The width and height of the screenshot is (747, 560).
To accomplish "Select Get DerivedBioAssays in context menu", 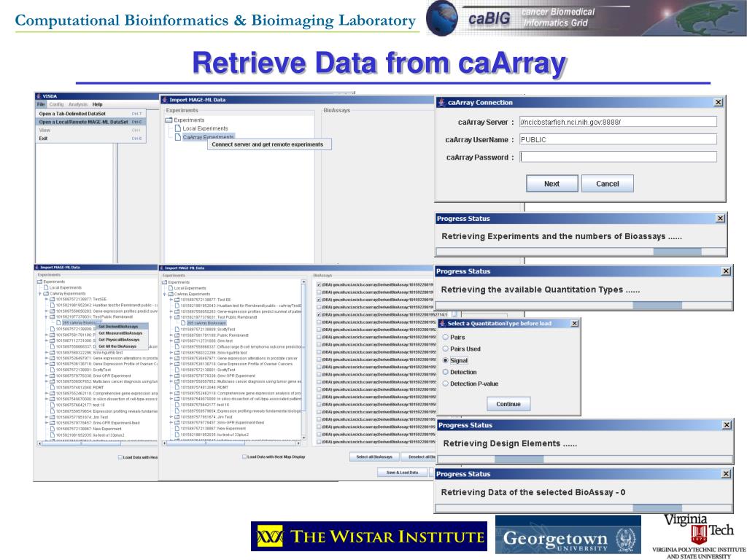I will (x=122, y=327).
